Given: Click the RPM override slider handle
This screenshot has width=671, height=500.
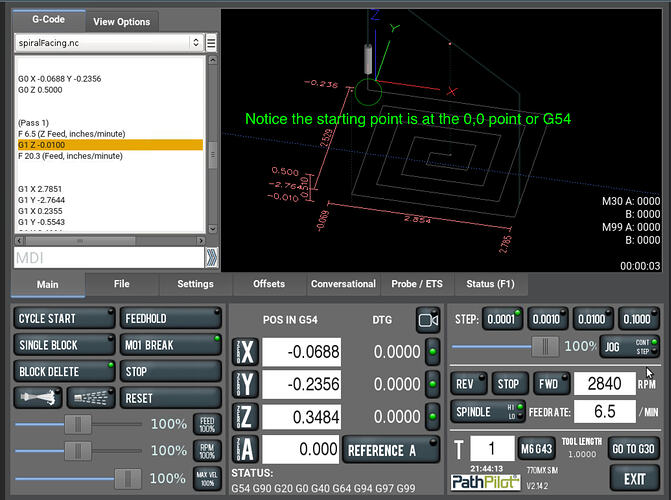Looking at the screenshot, I should point(78,451).
